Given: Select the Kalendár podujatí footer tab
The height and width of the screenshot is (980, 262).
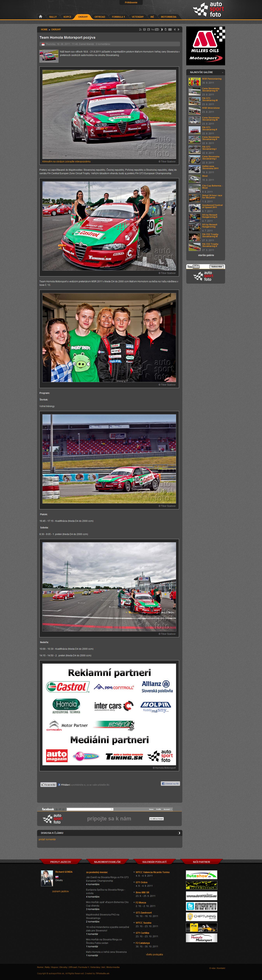Looking at the screenshot, I should coord(154,862).
